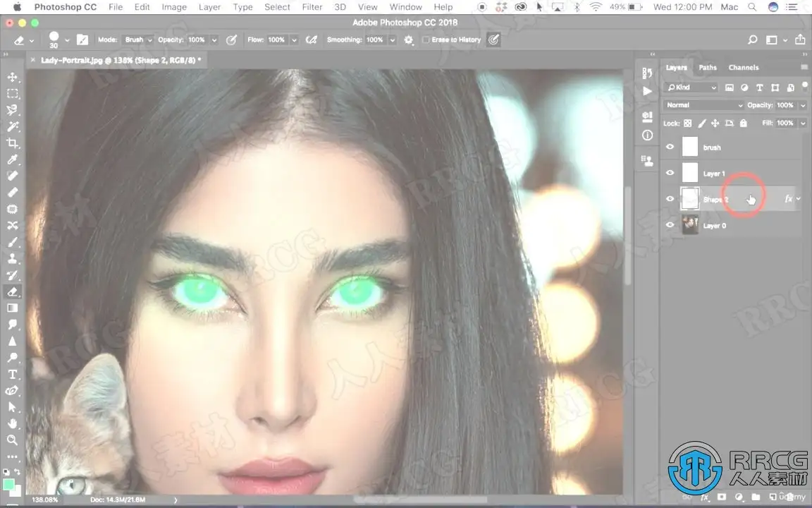Select the Hand tool
The width and height of the screenshot is (812, 508).
[12, 423]
